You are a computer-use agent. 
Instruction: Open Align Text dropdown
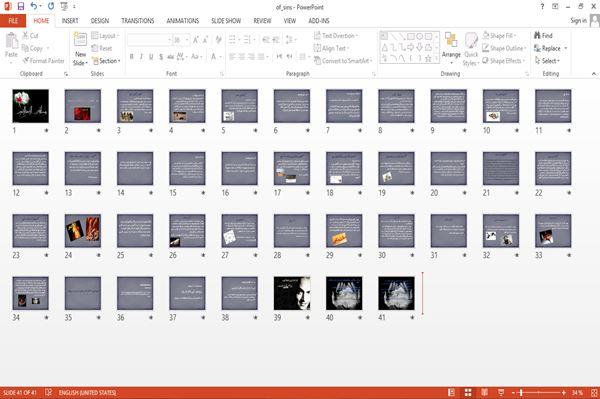tap(331, 48)
